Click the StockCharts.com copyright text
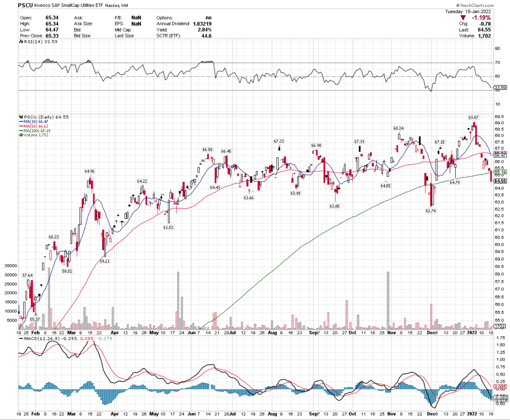The height and width of the screenshot is (420, 510). 475,5
